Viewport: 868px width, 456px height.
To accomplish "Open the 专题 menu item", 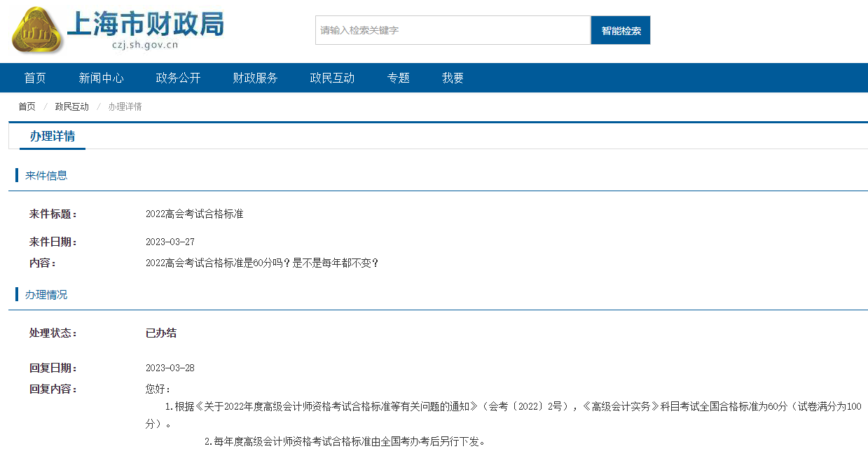I will (398, 78).
